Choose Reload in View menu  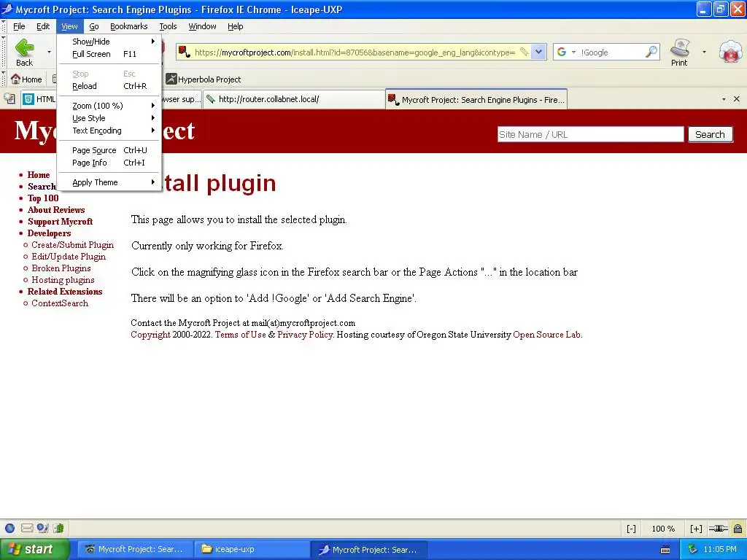[x=109, y=86]
